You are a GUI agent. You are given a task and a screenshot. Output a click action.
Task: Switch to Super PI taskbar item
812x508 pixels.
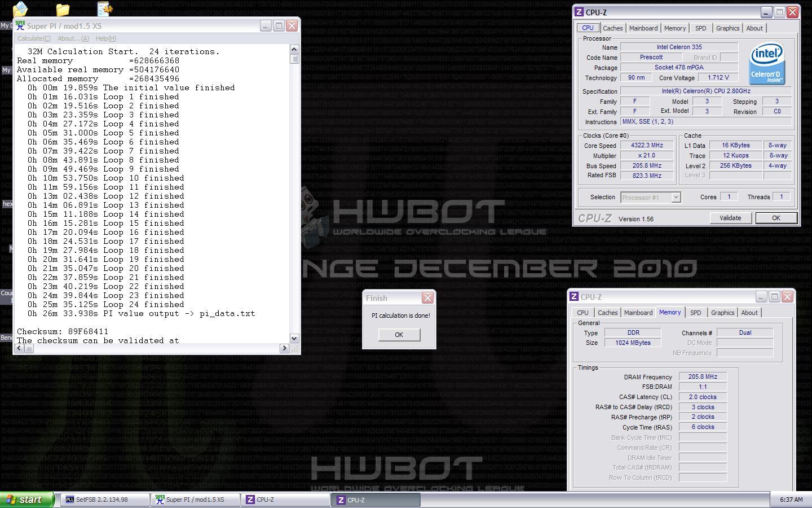195,500
